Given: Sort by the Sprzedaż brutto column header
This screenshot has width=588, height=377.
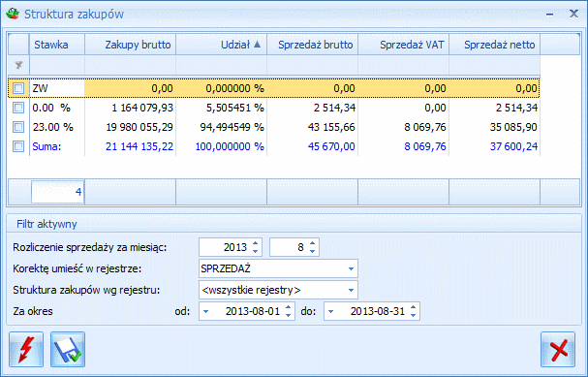Looking at the screenshot, I should 313,45.
